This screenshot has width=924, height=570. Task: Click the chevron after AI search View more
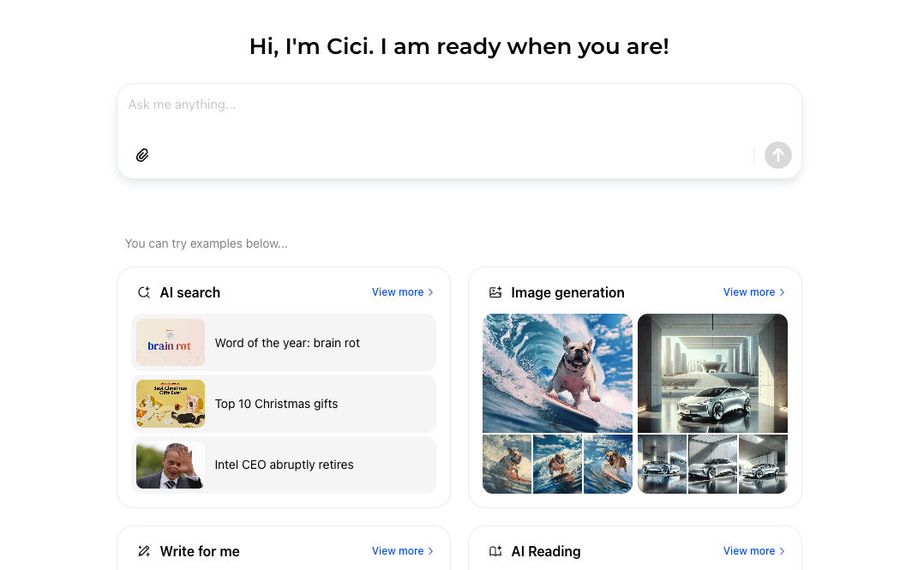pyautogui.click(x=431, y=292)
